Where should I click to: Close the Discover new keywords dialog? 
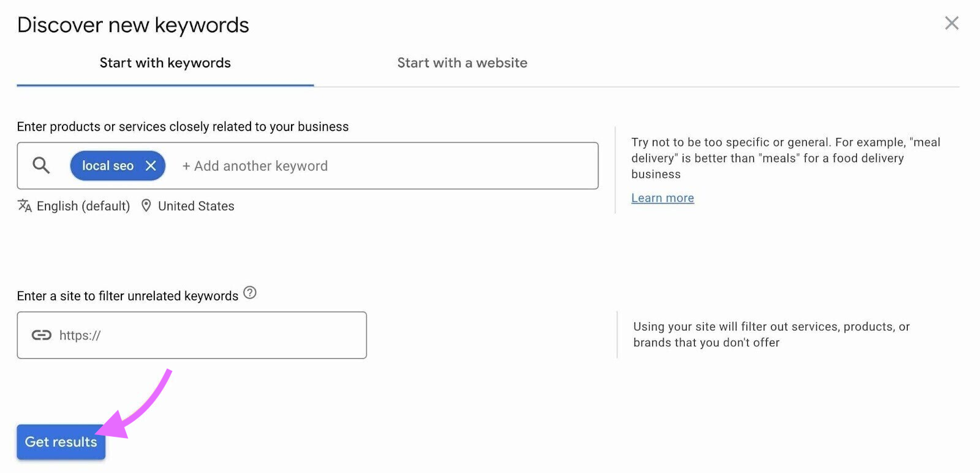point(952,23)
